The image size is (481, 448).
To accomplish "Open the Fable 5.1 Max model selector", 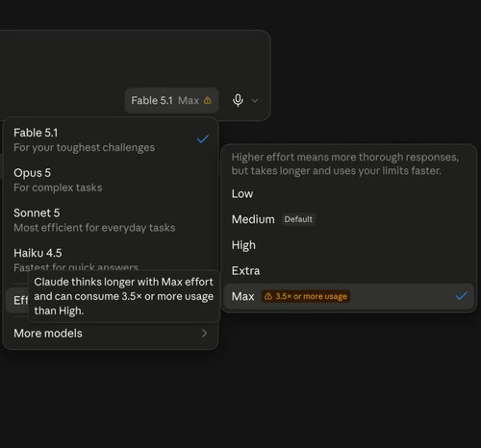I will point(171,100).
